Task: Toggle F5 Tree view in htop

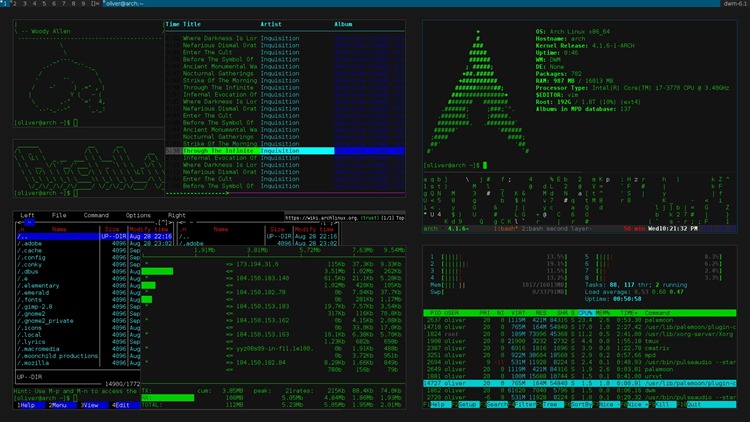Action: pyautogui.click(x=549, y=404)
